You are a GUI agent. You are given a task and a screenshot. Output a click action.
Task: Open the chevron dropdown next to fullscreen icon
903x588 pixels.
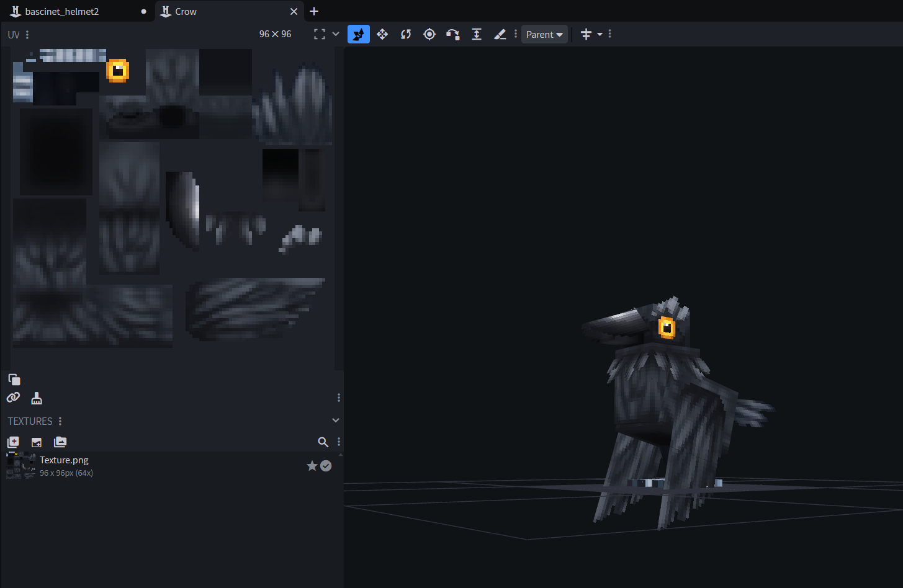(336, 34)
